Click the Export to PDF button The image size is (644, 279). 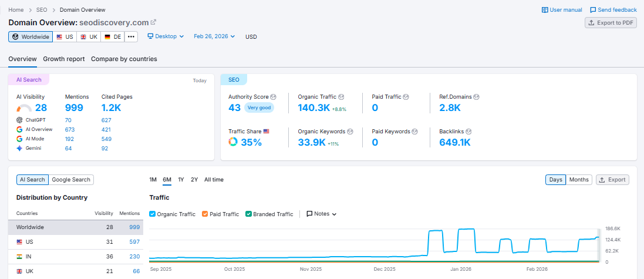point(611,22)
